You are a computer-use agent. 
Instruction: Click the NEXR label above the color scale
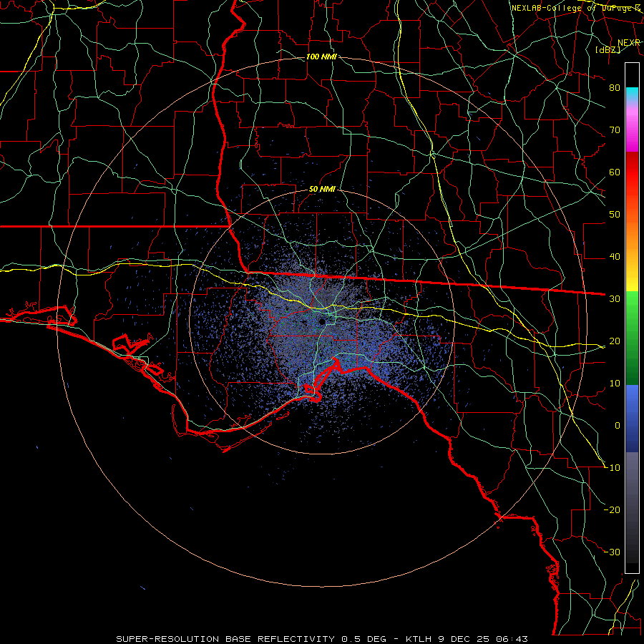629,43
